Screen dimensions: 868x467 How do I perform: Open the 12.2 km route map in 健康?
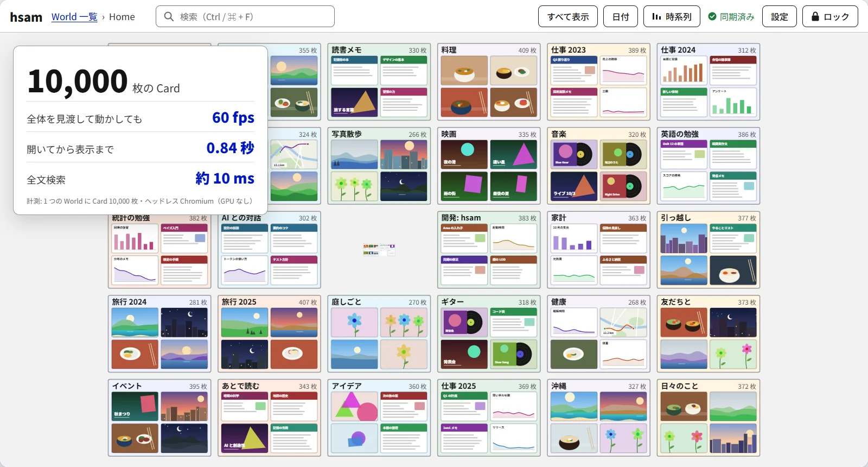[x=623, y=323]
